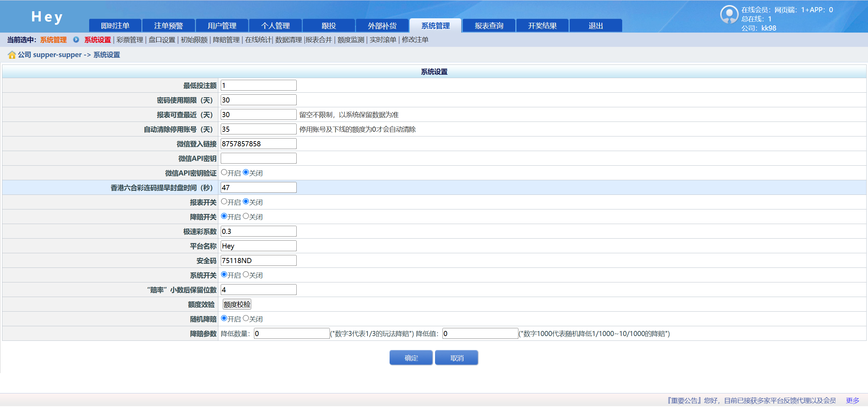Screen dimensions: 868x407
Task: Run the 额度校检 verification
Action: coord(236,304)
